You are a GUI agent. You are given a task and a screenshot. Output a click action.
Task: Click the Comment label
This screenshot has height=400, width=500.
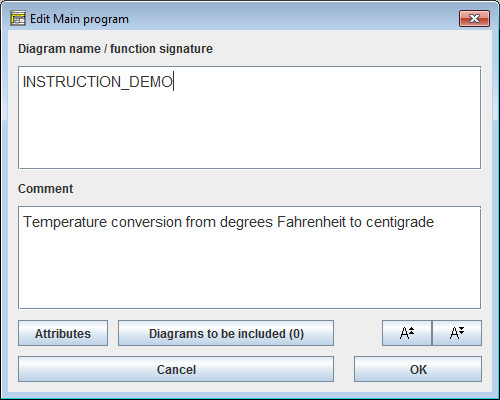46,189
